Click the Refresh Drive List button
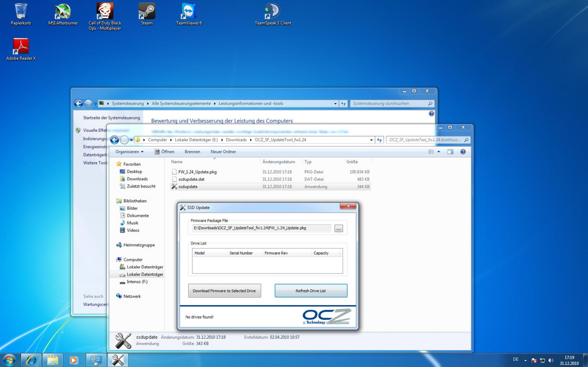 point(311,291)
